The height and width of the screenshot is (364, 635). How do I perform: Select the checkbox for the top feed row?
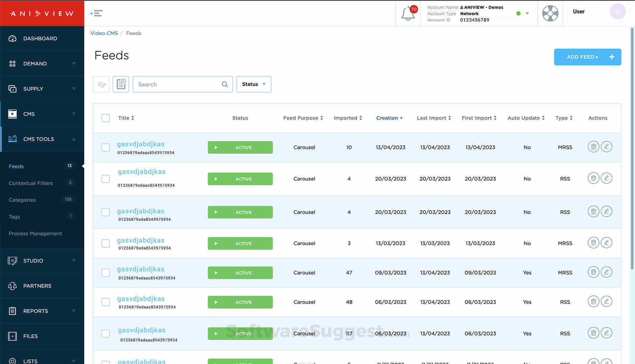106,147
